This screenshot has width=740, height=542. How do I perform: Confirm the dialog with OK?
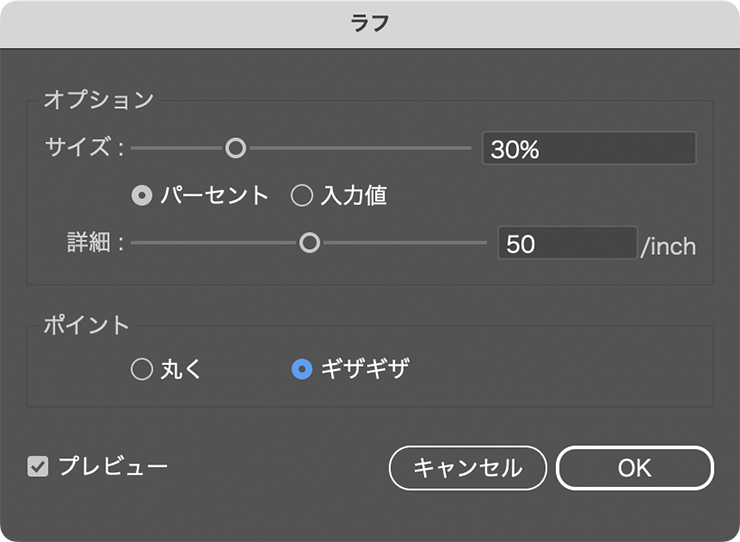pos(634,467)
